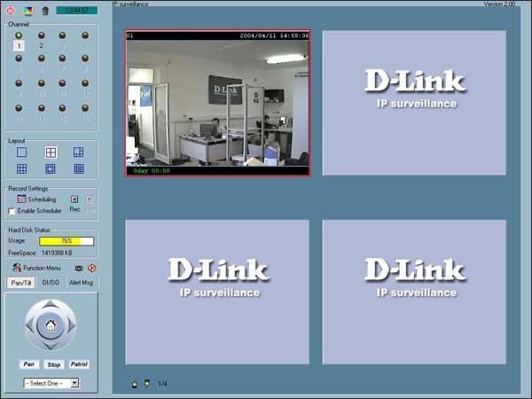532x399 pixels.
Task: Select the camera 01 live video pane
Action: click(218, 103)
